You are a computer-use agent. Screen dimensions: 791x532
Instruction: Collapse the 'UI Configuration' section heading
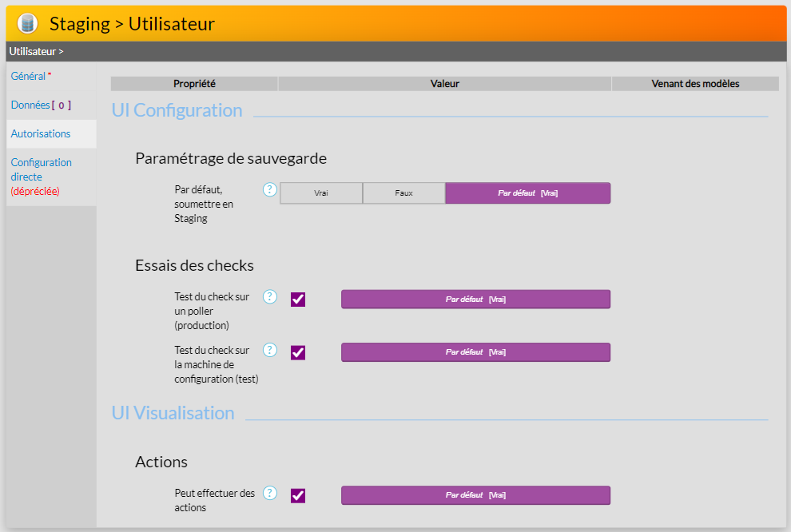[177, 110]
